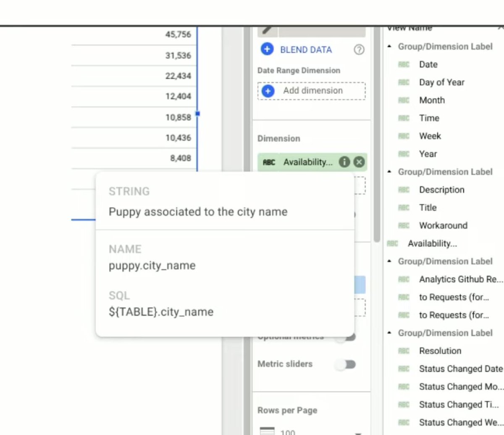Click the pencil edit icon for data source

pyautogui.click(x=268, y=31)
